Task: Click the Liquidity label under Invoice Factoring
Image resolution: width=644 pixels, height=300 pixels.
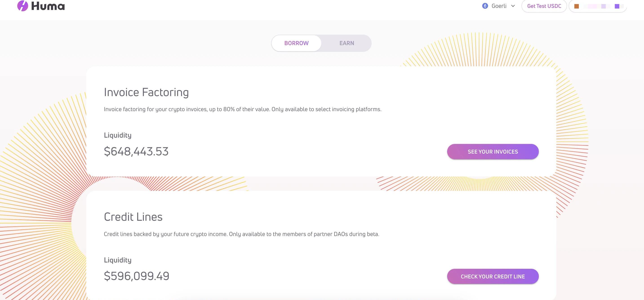Action: coord(118,135)
